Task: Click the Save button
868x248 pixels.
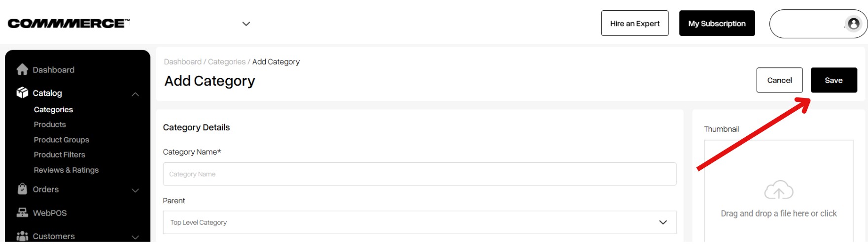Action: [834, 80]
